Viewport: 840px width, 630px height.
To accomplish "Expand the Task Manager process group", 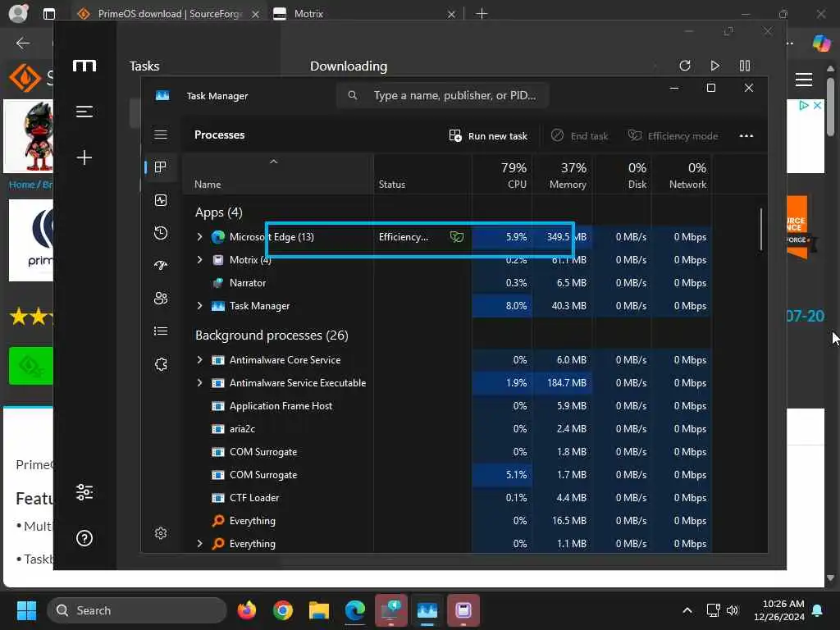I will tap(200, 306).
